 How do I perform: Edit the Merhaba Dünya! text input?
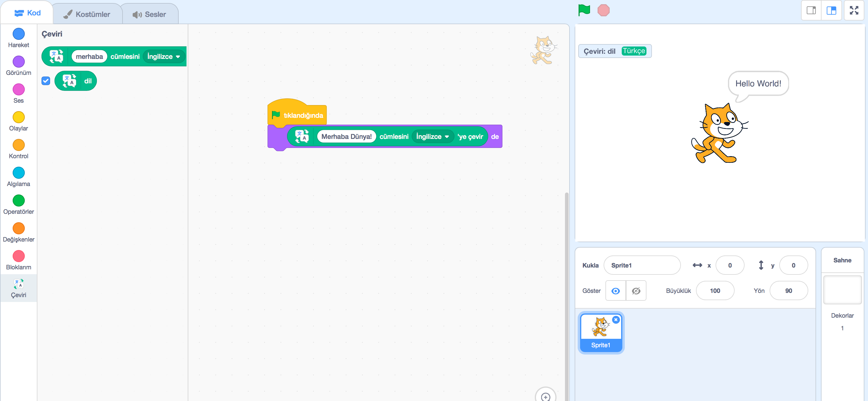(346, 136)
